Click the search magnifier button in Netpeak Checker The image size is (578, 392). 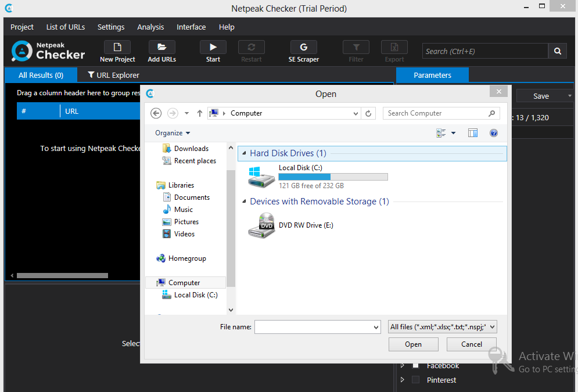pos(557,51)
